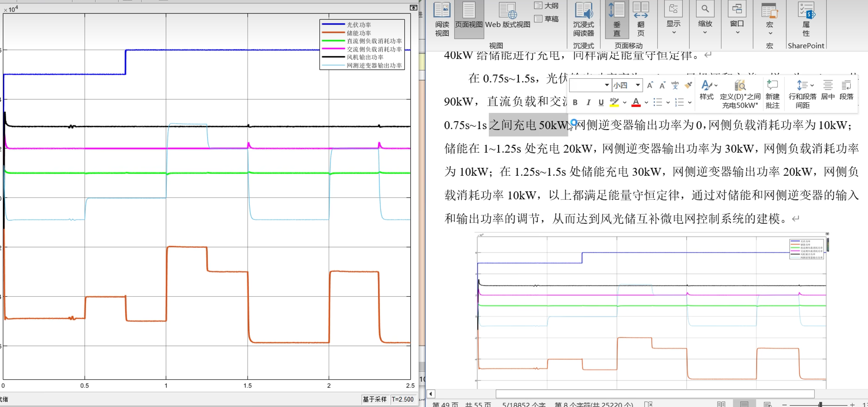
Task: Click the format painter brush icon
Action: point(688,85)
